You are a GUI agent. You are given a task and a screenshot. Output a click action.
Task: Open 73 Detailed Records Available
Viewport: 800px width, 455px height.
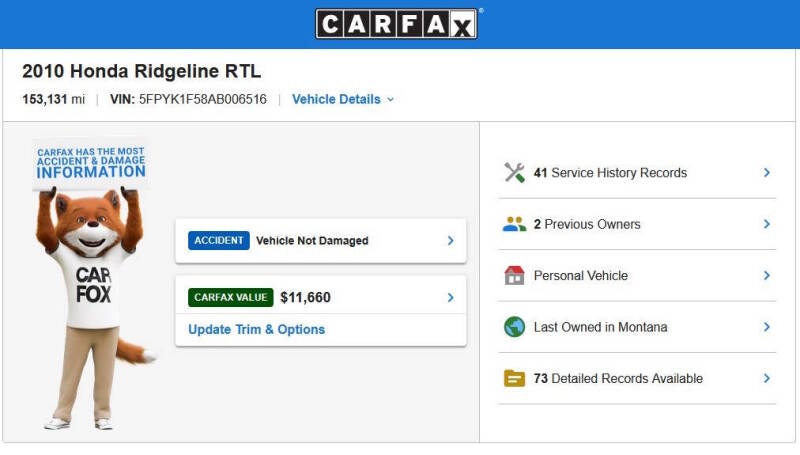(x=637, y=378)
